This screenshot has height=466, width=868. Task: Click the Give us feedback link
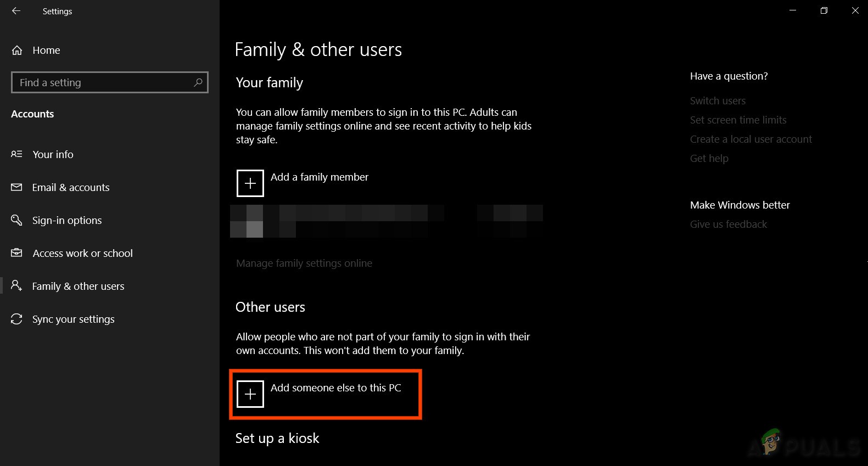728,224
